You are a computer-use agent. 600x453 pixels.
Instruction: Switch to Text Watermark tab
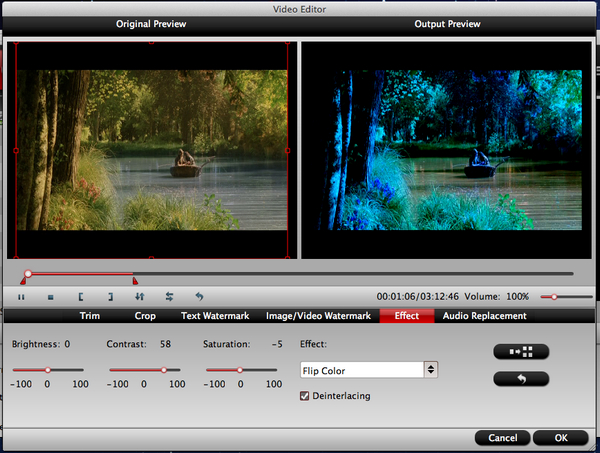(x=215, y=316)
